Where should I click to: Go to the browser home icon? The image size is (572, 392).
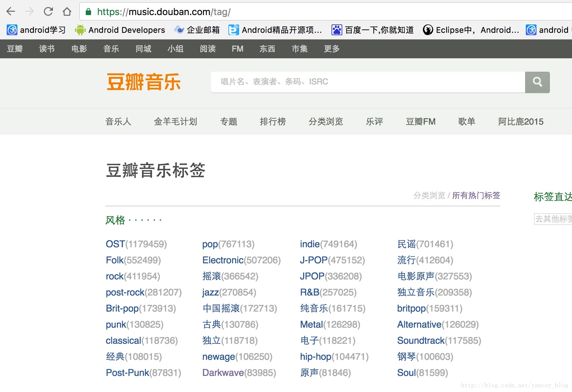click(67, 12)
